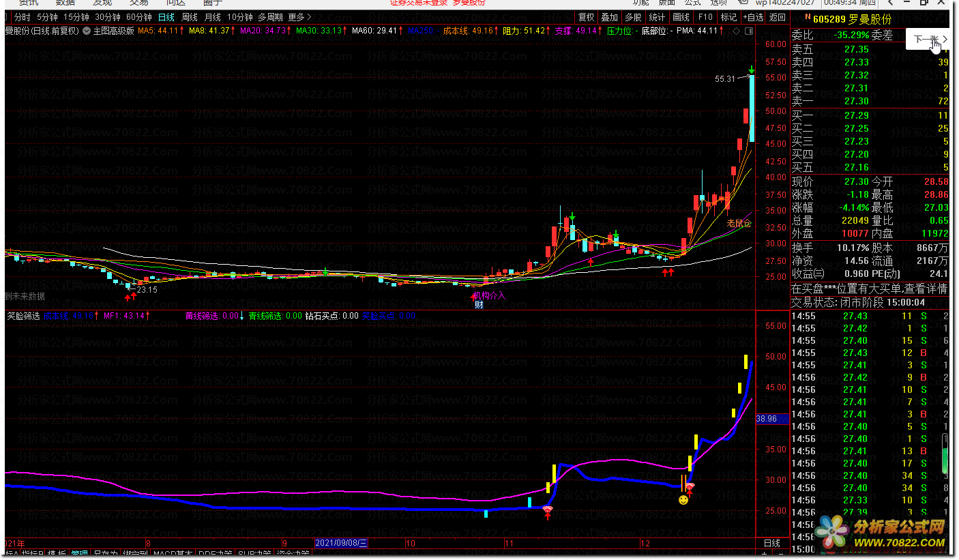Click the diamond icon after PMA value
This screenshot has width=959, height=560.
(736, 31)
